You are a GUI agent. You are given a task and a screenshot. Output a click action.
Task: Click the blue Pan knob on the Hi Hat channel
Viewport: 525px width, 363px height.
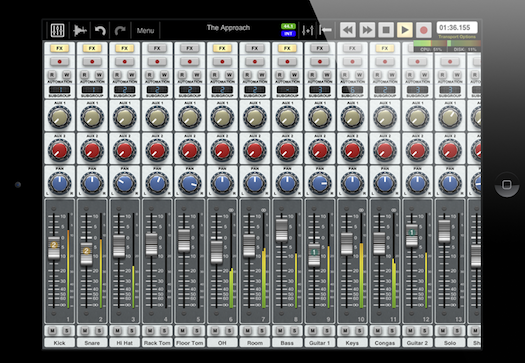125,183
